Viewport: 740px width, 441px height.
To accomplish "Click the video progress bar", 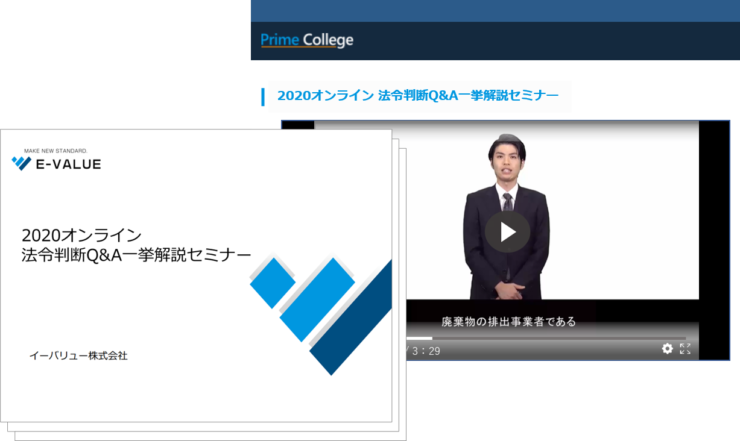I will [x=547, y=338].
